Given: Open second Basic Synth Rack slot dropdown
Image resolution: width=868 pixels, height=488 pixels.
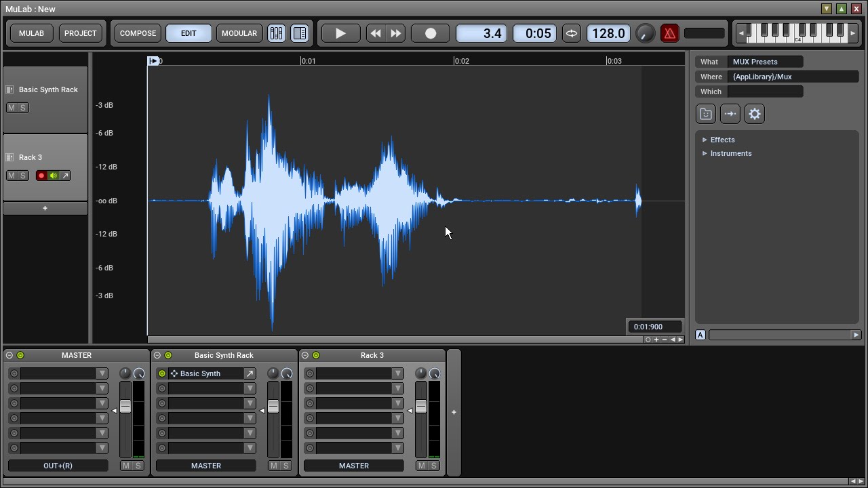Looking at the screenshot, I should click(x=250, y=388).
